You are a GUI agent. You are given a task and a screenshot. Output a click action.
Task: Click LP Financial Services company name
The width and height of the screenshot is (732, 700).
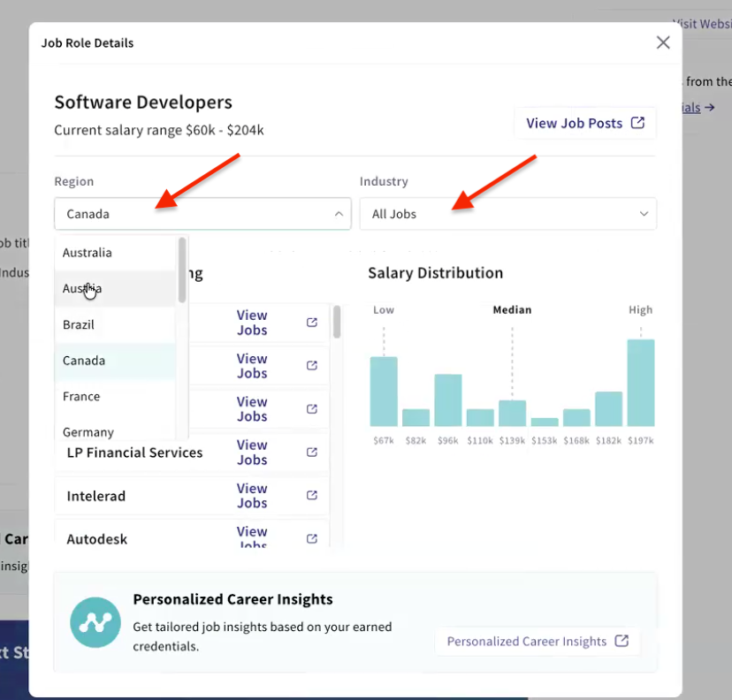tap(134, 453)
